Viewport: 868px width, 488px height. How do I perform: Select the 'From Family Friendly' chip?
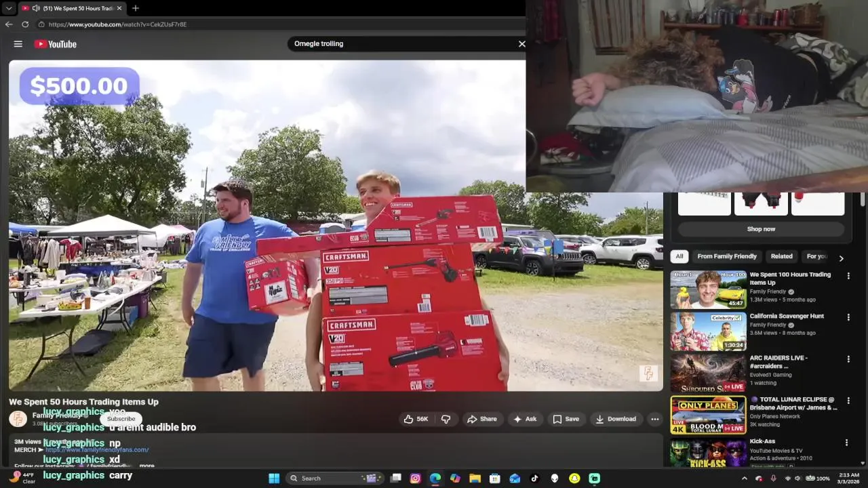point(727,256)
